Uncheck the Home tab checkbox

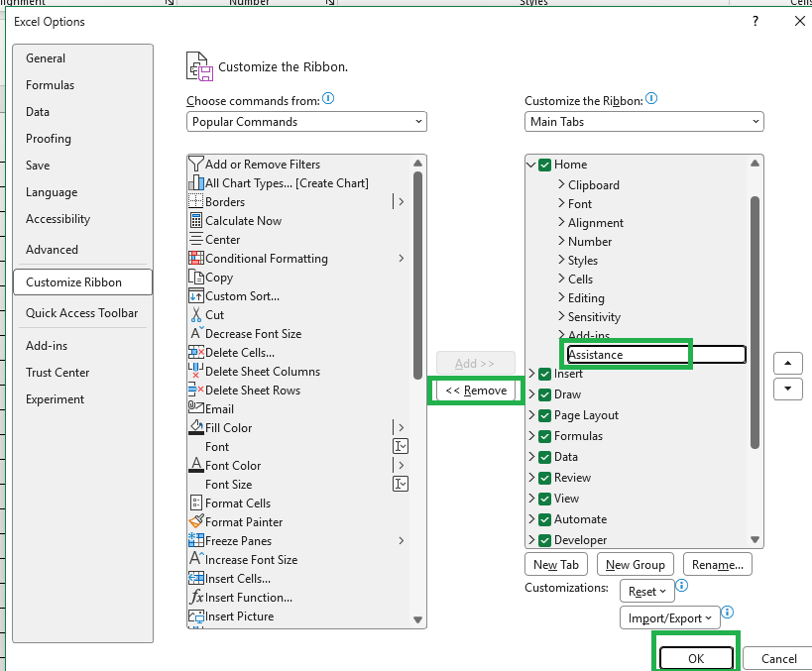(x=544, y=165)
